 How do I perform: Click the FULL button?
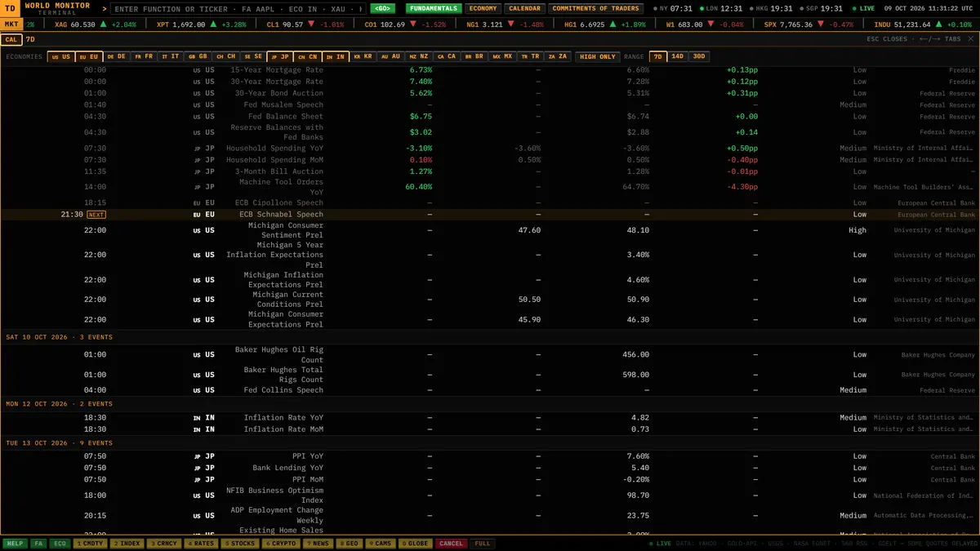click(483, 544)
